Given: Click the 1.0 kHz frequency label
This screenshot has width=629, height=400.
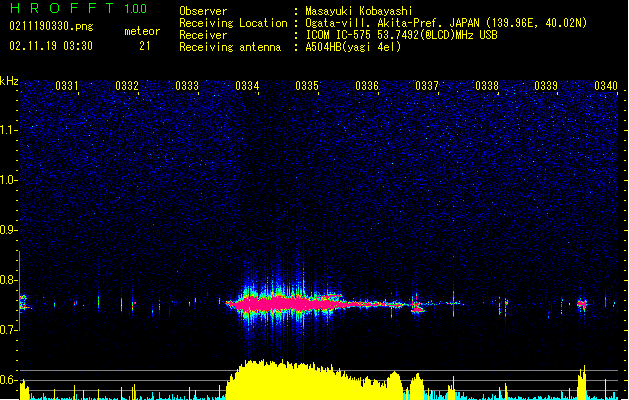Looking at the screenshot, I should [8, 180].
